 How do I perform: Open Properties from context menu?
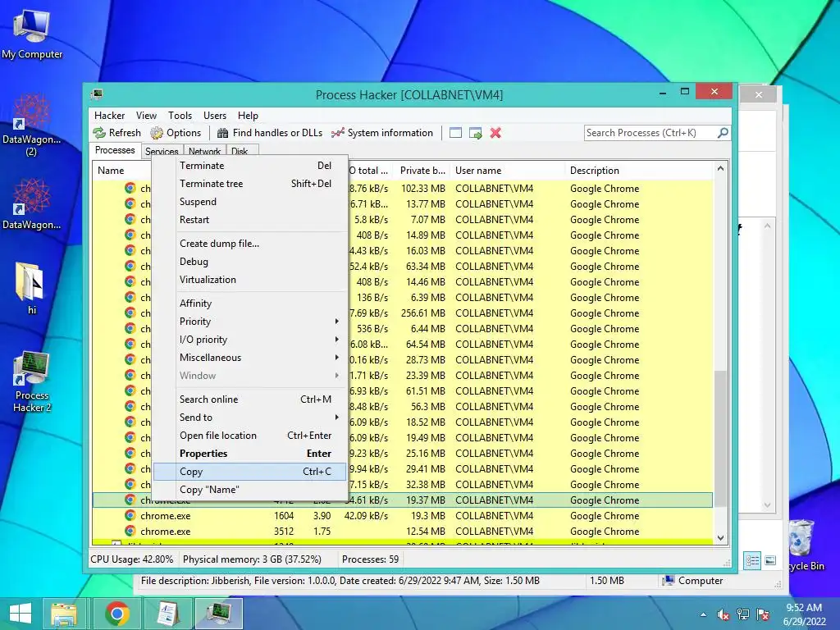coord(250,453)
